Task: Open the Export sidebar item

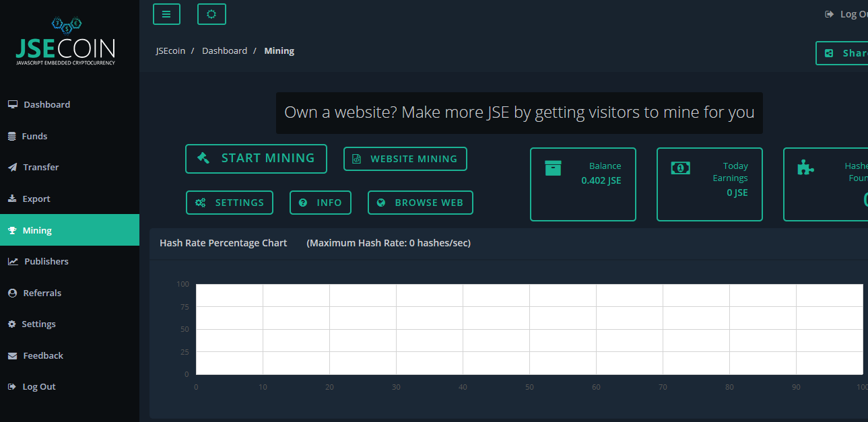Action: pos(69,199)
